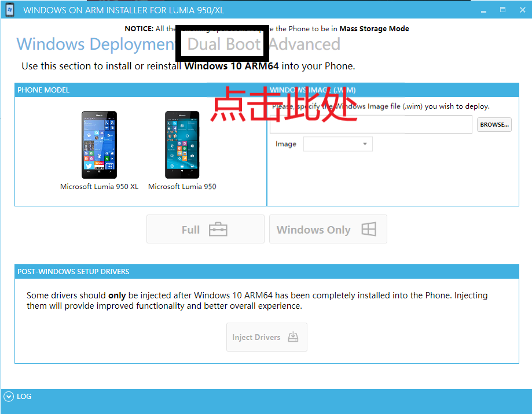
Task: Click the LOG label in bottom bar
Action: [x=24, y=397]
